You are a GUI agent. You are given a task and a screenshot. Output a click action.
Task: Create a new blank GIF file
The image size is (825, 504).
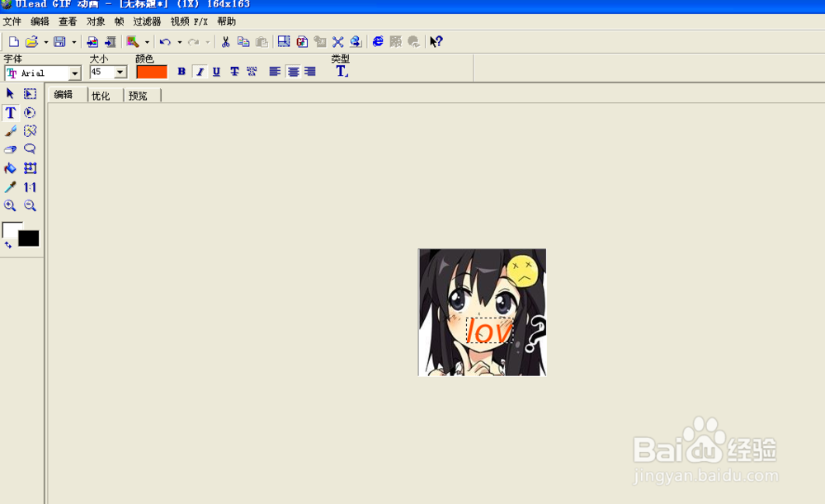14,41
